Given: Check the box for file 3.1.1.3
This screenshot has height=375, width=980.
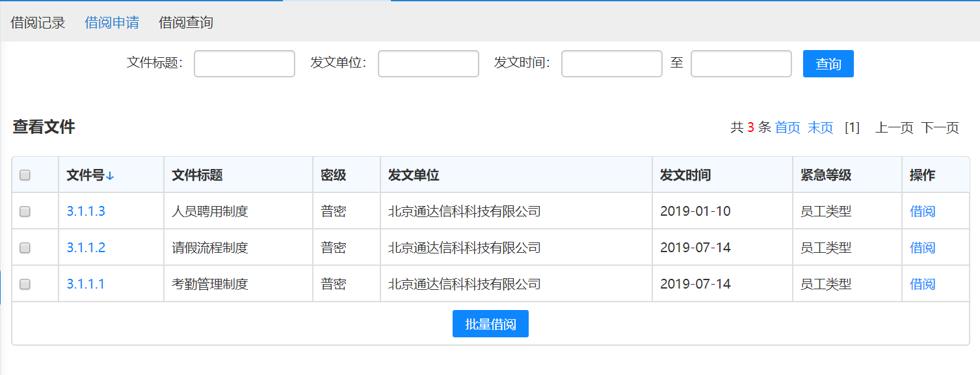Looking at the screenshot, I should tap(25, 211).
